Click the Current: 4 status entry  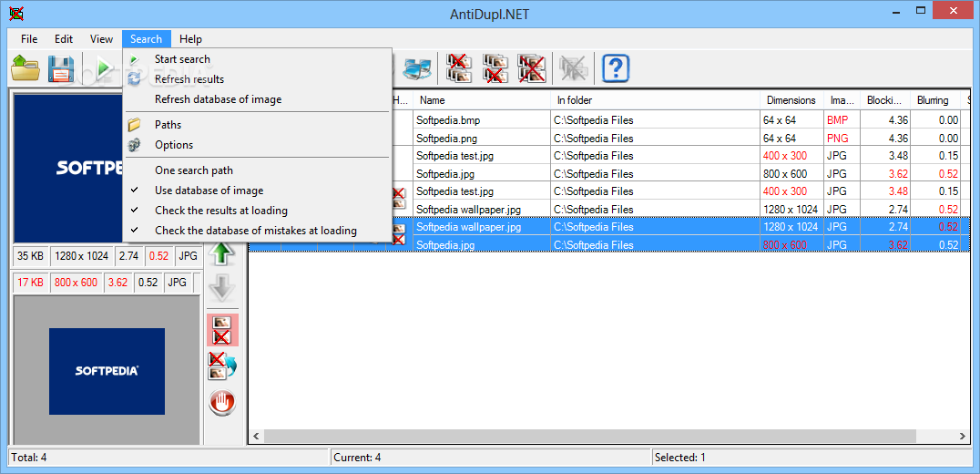[x=357, y=457]
